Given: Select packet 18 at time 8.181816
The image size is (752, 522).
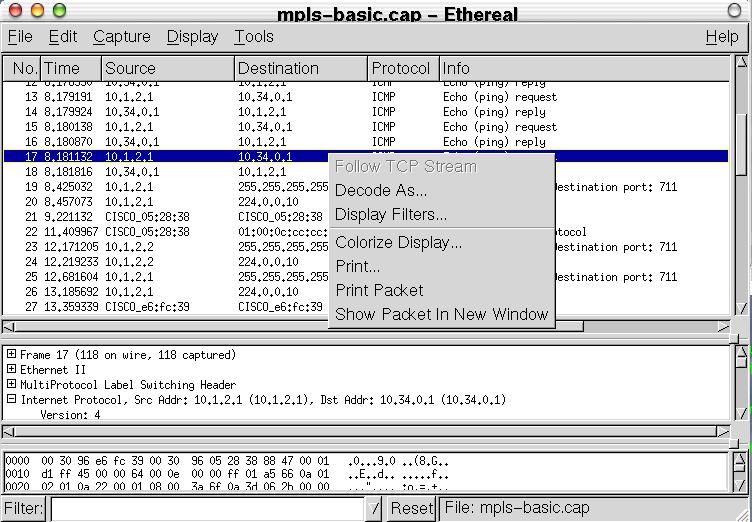Looking at the screenshot, I should (165, 172).
